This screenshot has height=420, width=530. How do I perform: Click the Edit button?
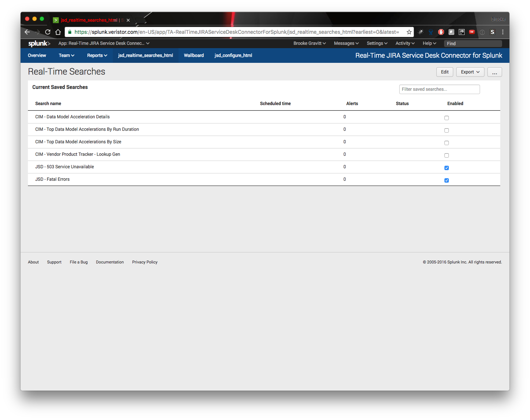point(445,72)
